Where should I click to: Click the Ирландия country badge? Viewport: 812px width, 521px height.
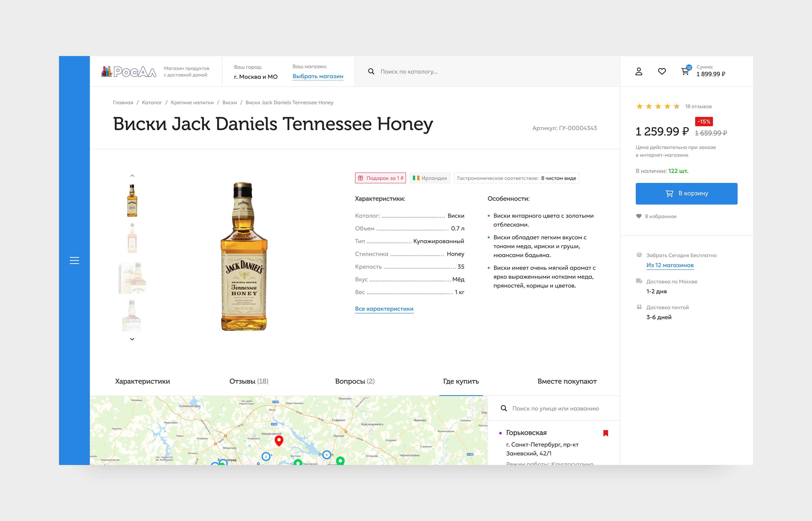click(x=430, y=178)
